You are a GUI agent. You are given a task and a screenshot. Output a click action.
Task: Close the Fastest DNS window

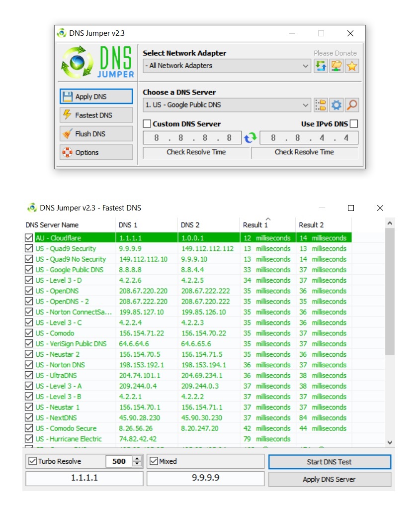(x=380, y=208)
